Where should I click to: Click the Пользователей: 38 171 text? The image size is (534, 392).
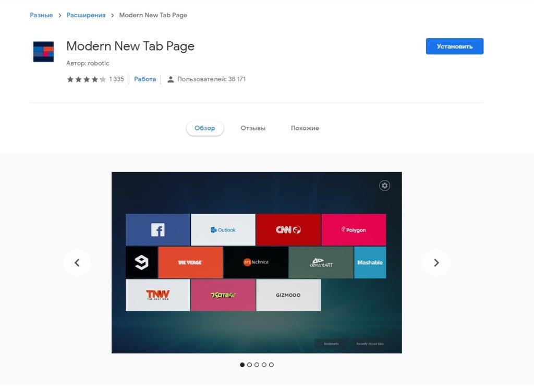click(x=212, y=79)
